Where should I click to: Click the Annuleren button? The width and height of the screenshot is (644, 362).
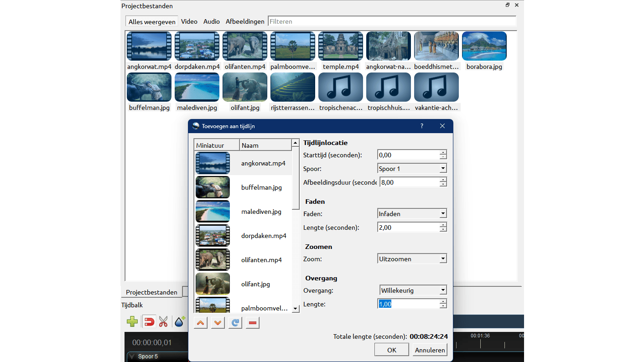[430, 350]
